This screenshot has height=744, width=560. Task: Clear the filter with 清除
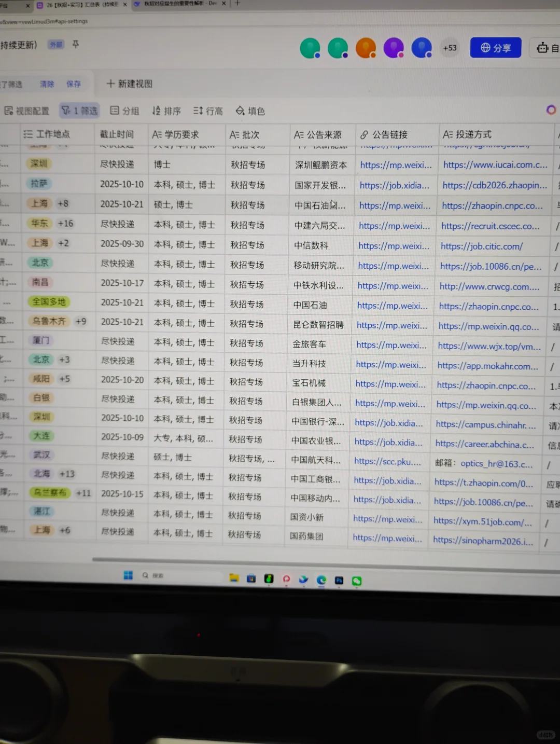tap(47, 84)
